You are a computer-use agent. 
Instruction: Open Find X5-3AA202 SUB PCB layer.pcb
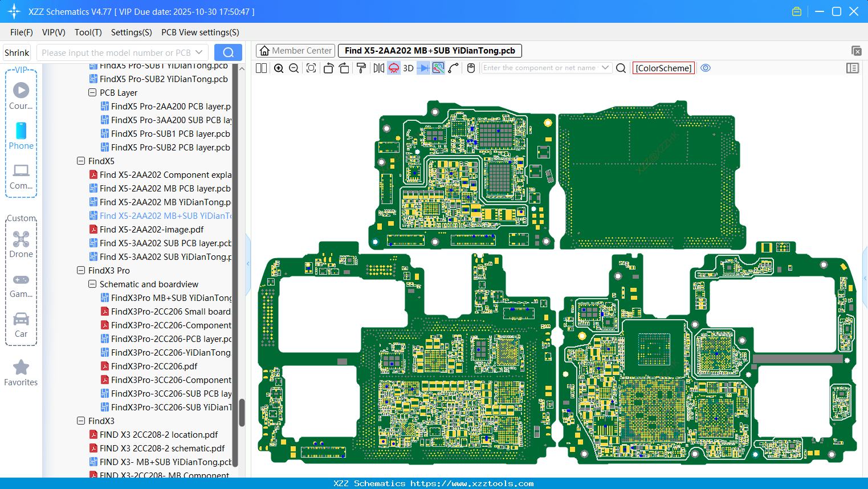click(160, 243)
